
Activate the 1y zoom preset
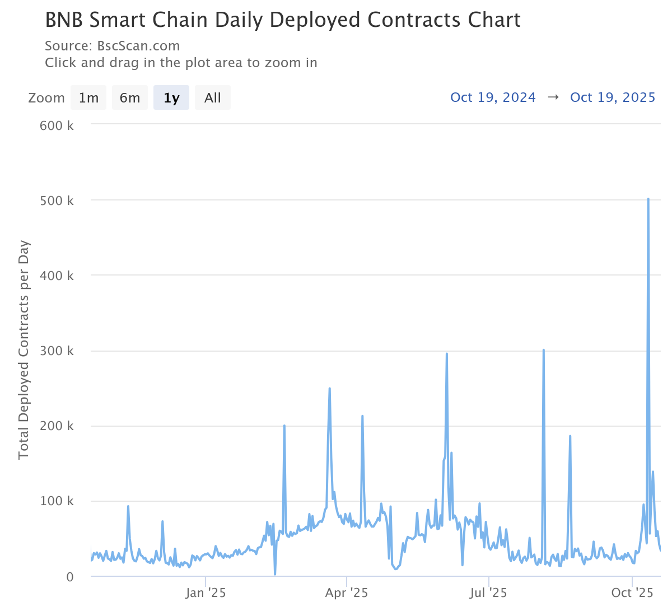pyautogui.click(x=171, y=97)
